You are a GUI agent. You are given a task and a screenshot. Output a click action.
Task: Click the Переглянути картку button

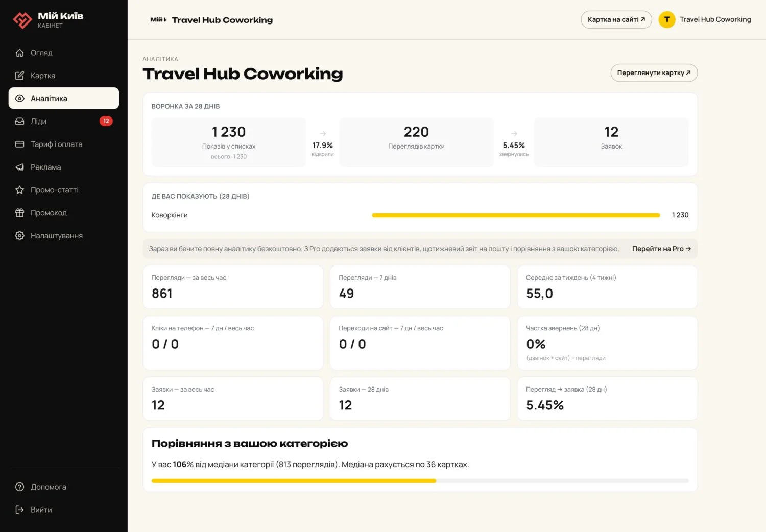(654, 72)
